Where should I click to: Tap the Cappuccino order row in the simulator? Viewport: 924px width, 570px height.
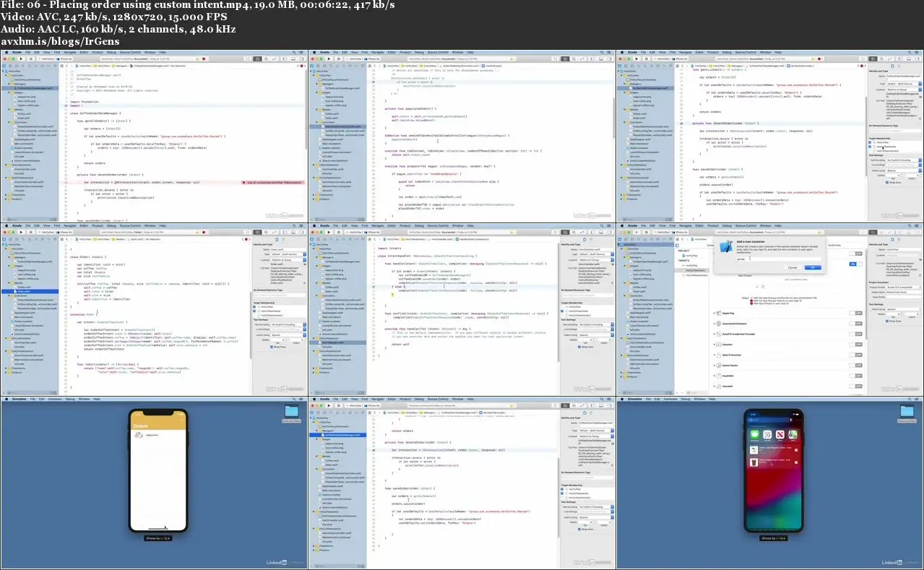157,436
